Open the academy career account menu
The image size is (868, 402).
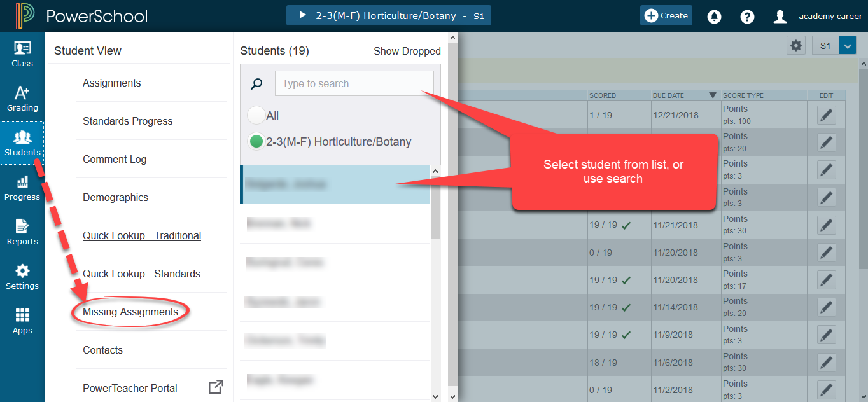830,17
